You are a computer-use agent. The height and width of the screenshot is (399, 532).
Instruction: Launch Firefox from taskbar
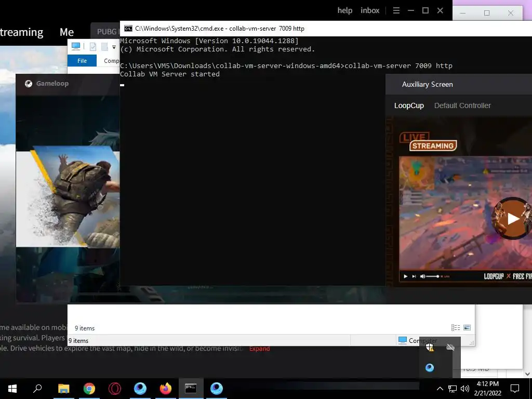pos(166,389)
